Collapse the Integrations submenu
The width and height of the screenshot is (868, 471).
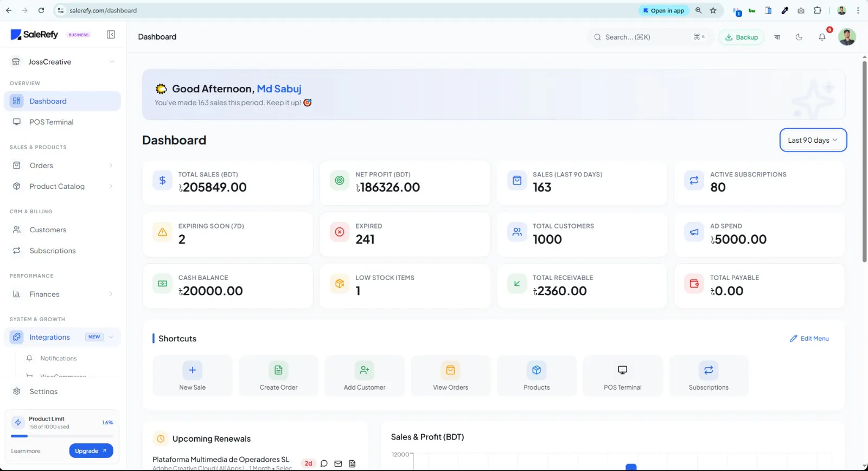coord(111,337)
